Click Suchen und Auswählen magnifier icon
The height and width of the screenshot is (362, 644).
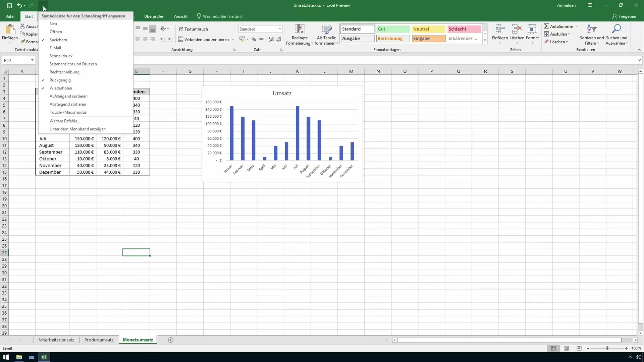(616, 29)
